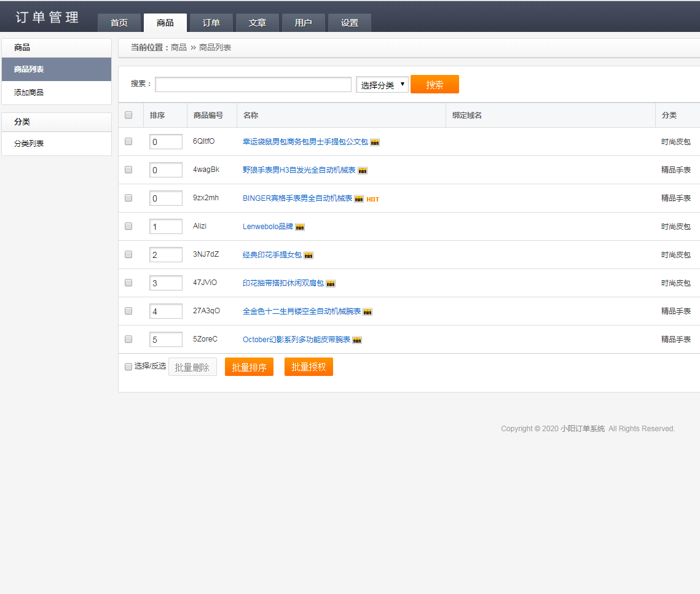Tick checkbox for product 6QItfO

click(x=128, y=141)
